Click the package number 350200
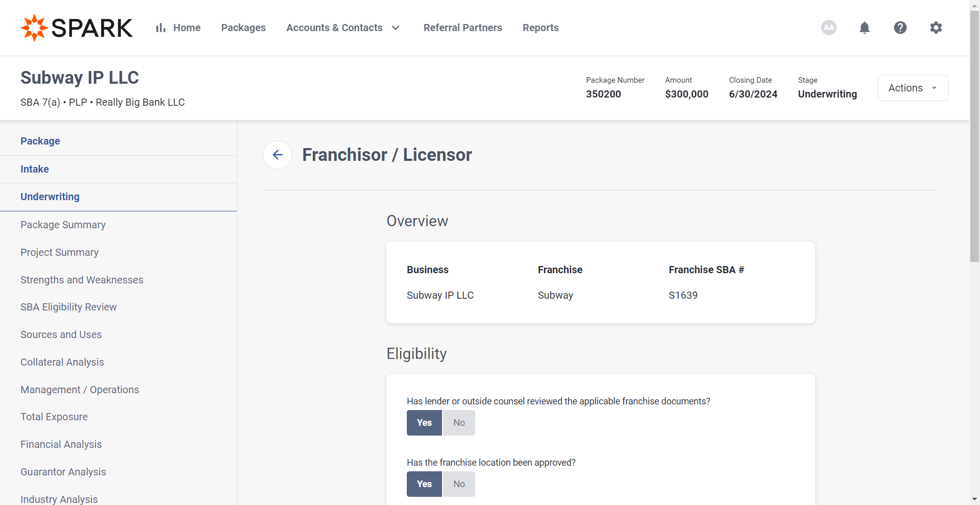This screenshot has width=980, height=505. tap(603, 94)
